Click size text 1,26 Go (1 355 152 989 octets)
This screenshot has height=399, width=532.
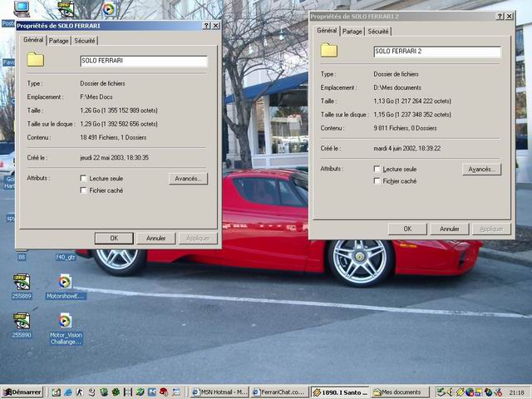(x=119, y=111)
